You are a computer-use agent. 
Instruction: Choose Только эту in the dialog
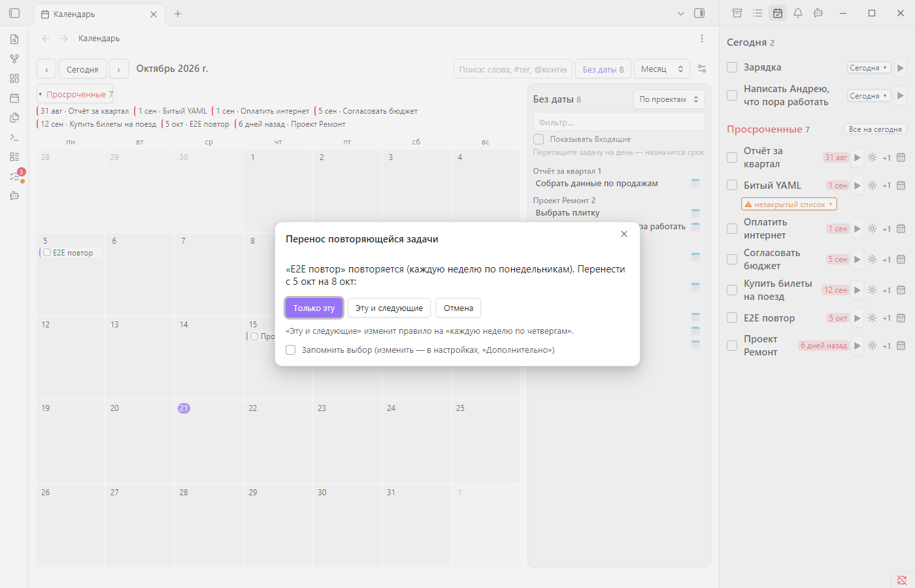coord(314,308)
